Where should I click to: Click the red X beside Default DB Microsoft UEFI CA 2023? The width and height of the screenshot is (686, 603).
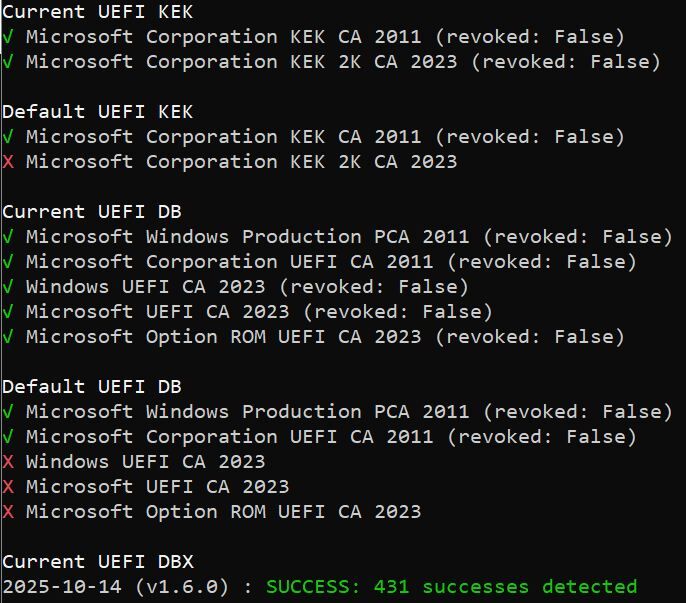coord(8,487)
